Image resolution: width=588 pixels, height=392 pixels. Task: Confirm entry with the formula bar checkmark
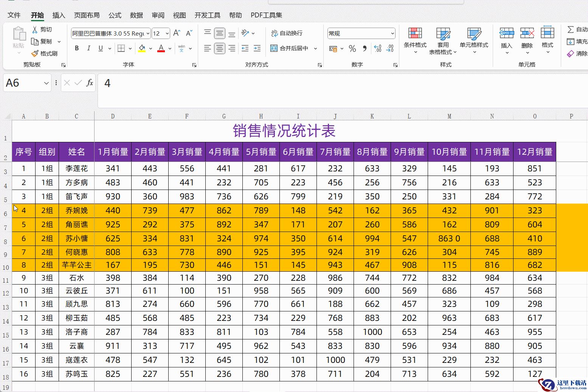click(78, 83)
